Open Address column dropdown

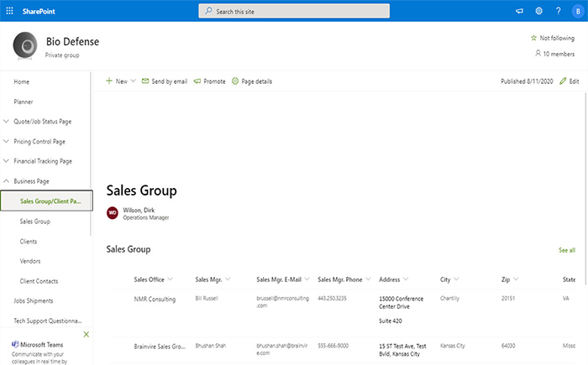click(406, 279)
